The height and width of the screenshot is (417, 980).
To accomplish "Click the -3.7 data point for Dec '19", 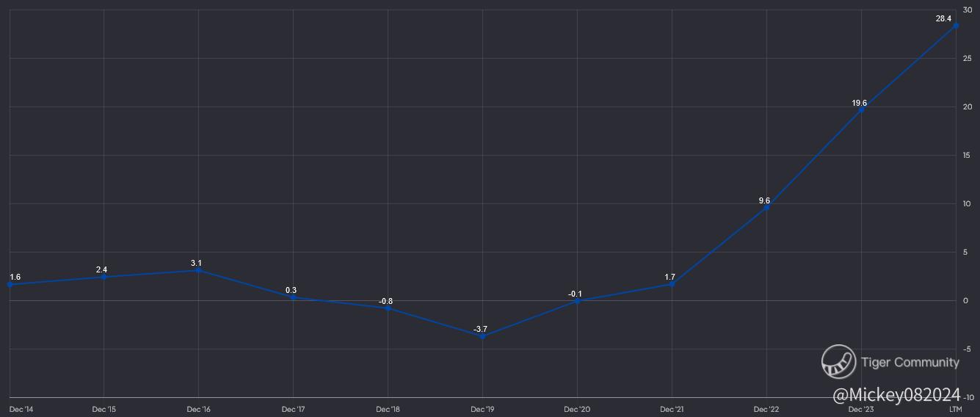I will pyautogui.click(x=482, y=336).
